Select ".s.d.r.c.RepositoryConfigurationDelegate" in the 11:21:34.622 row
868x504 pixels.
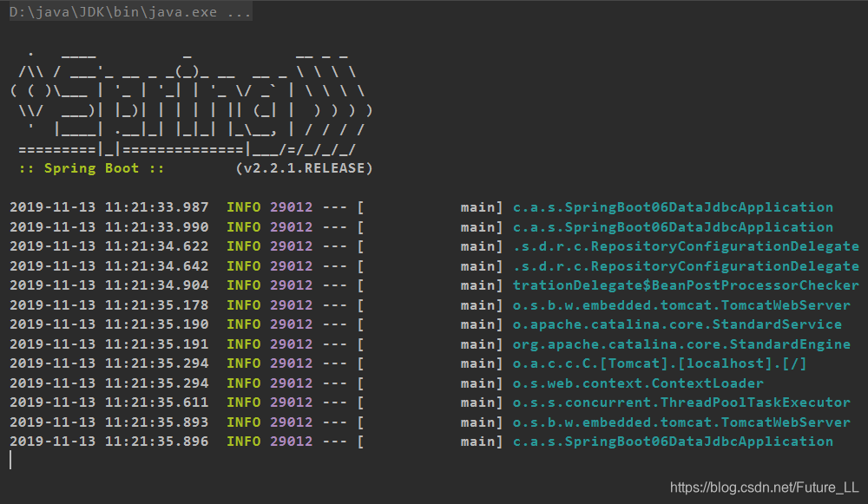pos(686,246)
